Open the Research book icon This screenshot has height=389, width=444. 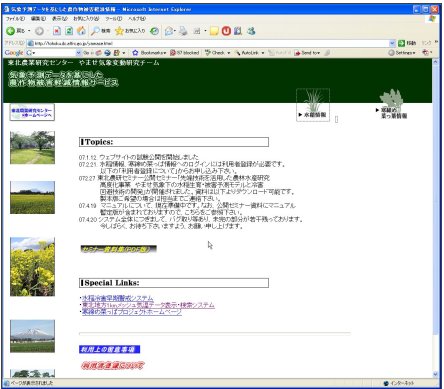tap(238, 31)
